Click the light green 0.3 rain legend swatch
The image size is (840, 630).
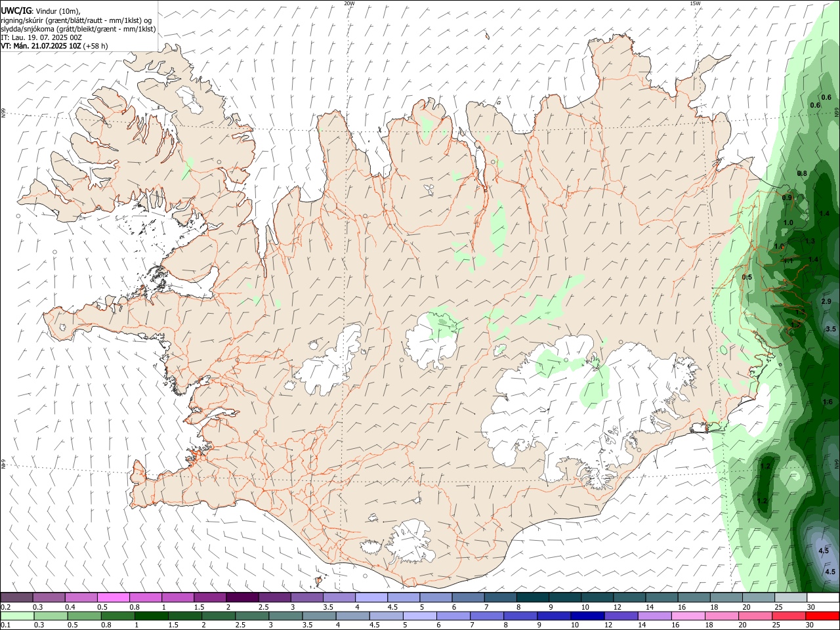point(51,616)
